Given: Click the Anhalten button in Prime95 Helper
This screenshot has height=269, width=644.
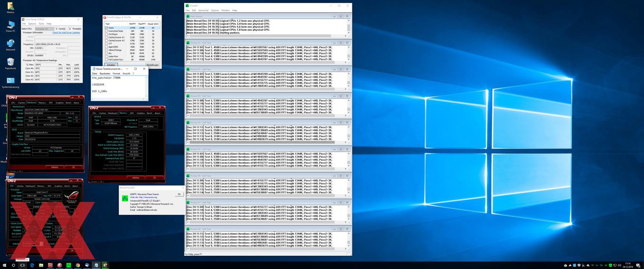Looking at the screenshot, I should click(x=110, y=65).
